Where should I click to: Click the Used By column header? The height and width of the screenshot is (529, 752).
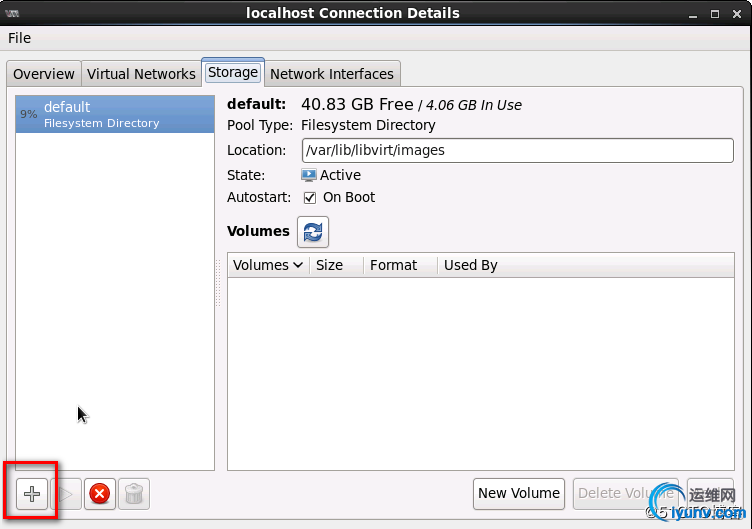point(470,265)
